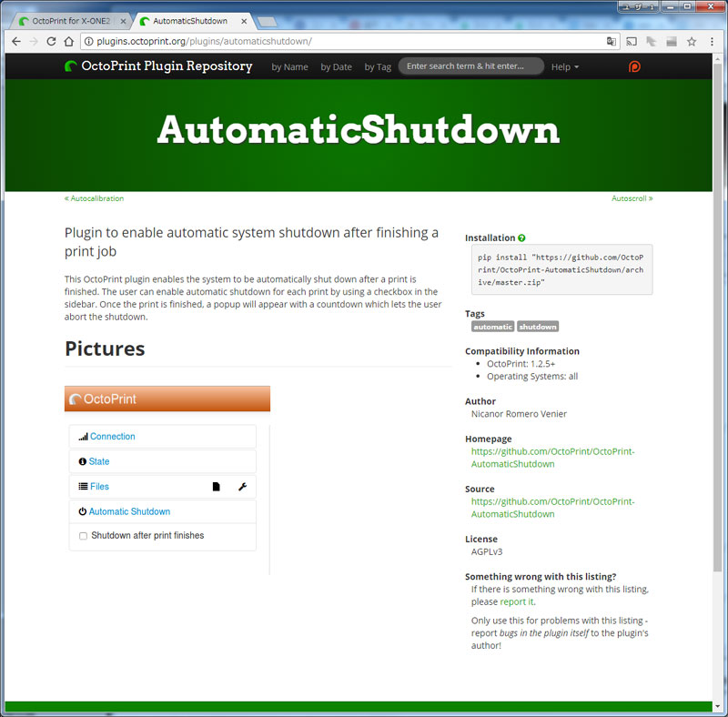Click the power icon beside Automatic Shutdown
Screen dimensions: 728x717
(83, 511)
